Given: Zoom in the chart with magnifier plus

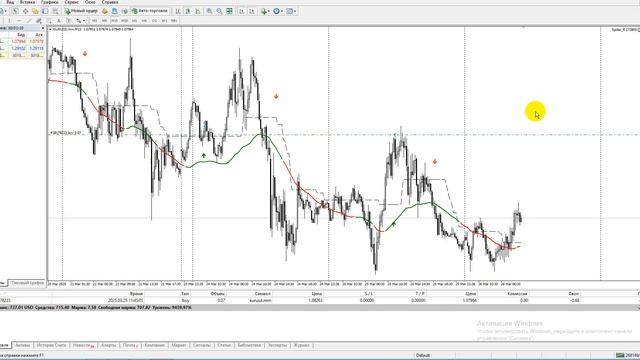Looking at the screenshot, I should click(x=209, y=11).
